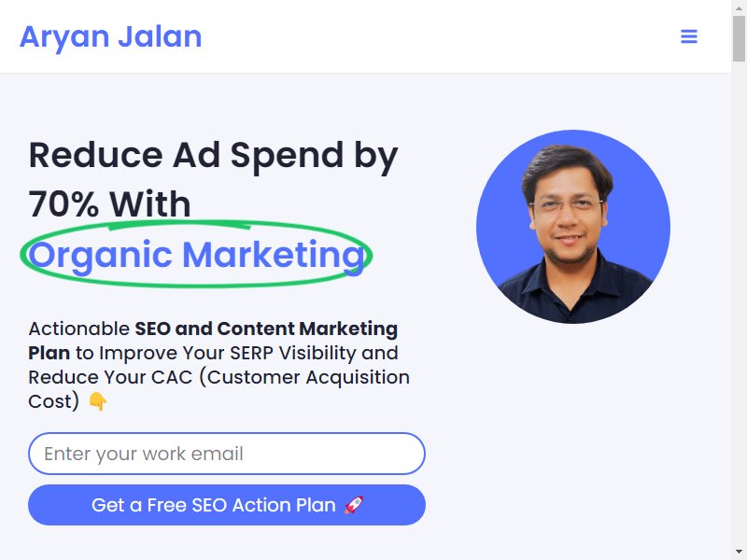
Task: Click the Enter your work email placeholder
Action: click(144, 454)
